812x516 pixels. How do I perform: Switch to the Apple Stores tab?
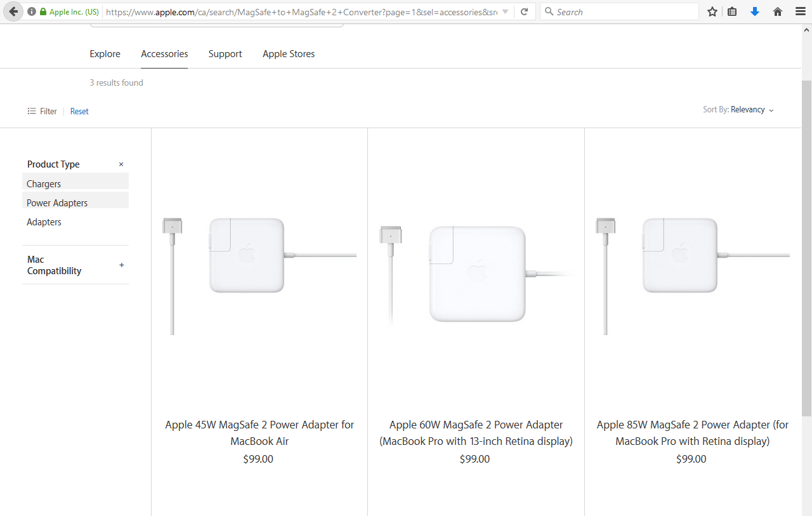pyautogui.click(x=289, y=54)
